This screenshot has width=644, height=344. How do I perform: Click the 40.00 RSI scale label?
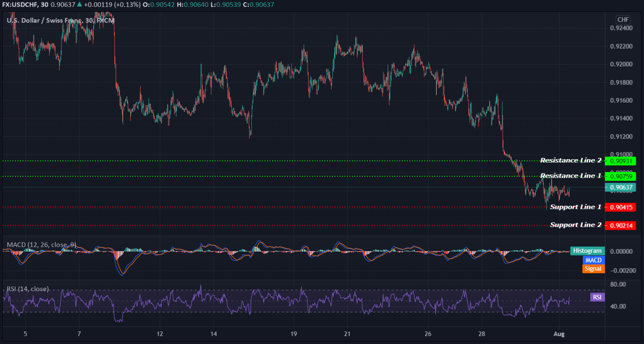618,306
